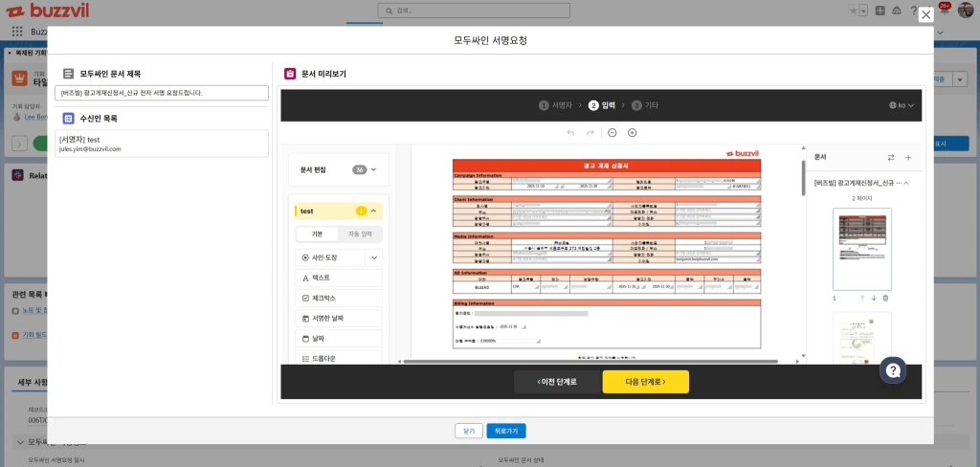Click the swap arrows icon in 문서 panel
This screenshot has width=980, height=467.
891,157
